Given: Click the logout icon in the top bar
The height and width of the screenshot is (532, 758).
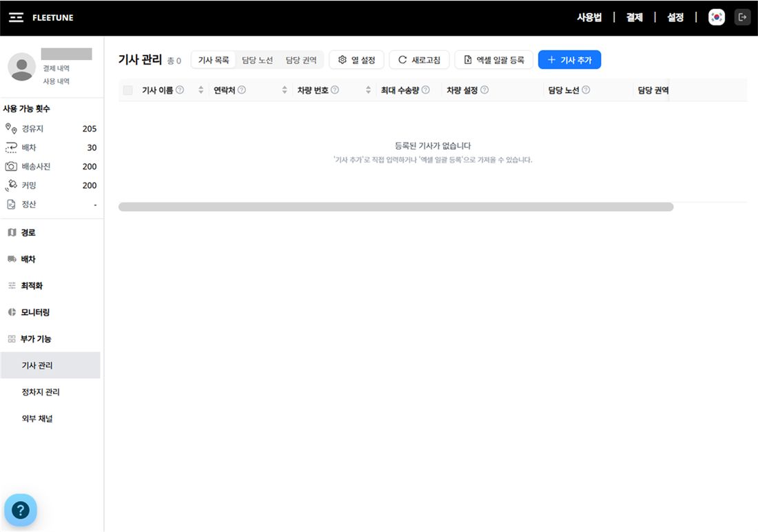Looking at the screenshot, I should [743, 17].
